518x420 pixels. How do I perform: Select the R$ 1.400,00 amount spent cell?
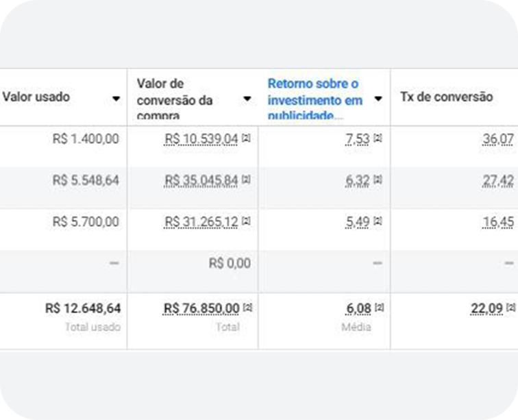(86, 139)
